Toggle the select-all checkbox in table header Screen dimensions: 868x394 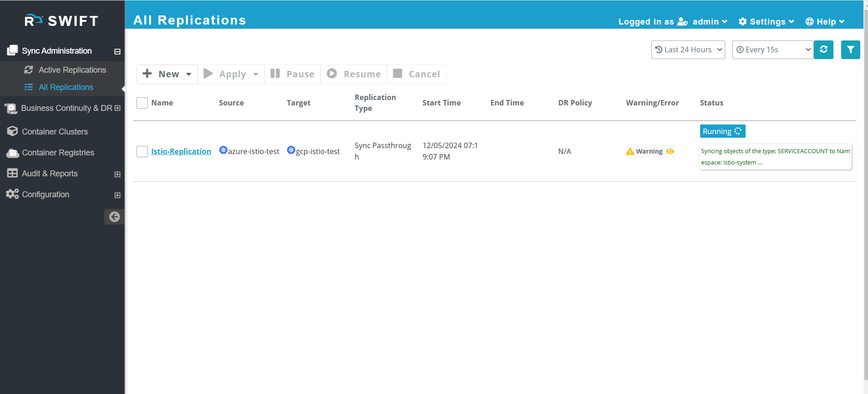142,103
